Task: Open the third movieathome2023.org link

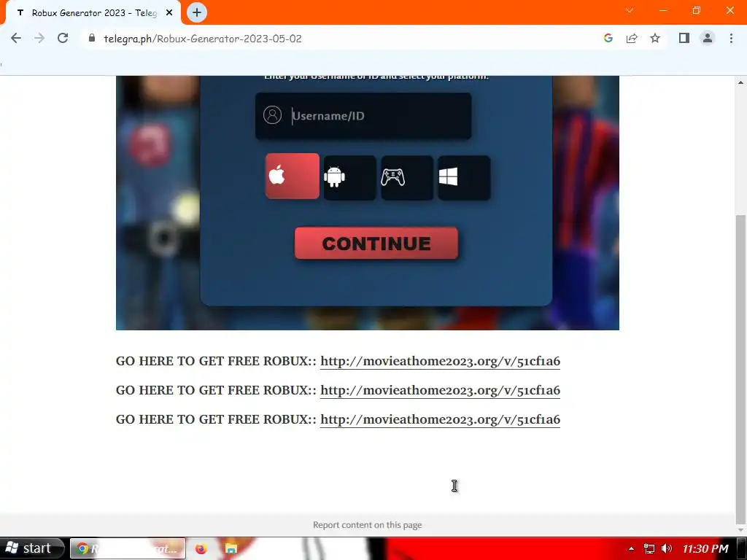Action: click(440, 419)
